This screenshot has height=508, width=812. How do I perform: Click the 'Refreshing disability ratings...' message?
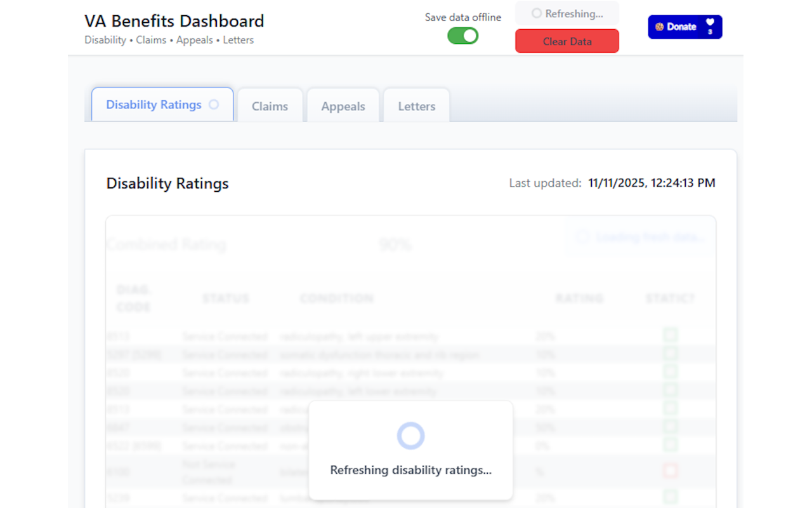coord(411,471)
